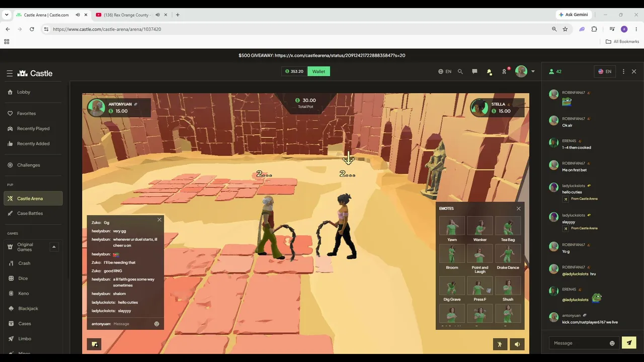Select the Broom emote
644x362 pixels.
click(x=452, y=257)
